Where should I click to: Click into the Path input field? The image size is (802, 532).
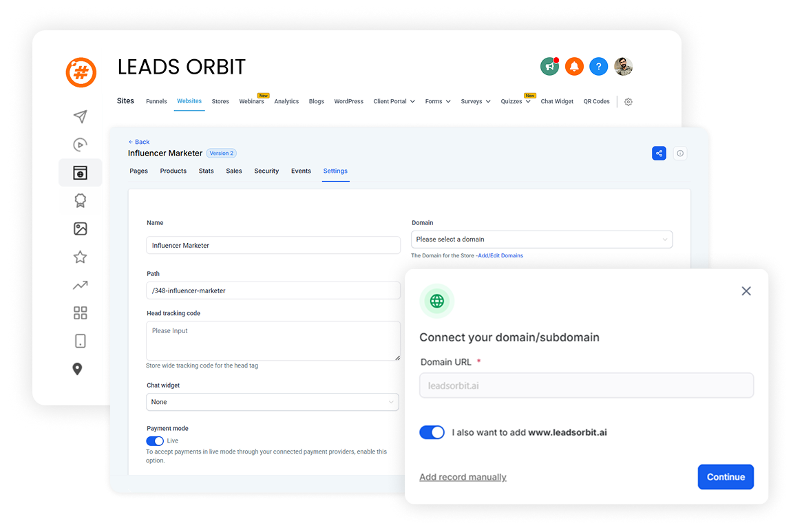point(273,290)
